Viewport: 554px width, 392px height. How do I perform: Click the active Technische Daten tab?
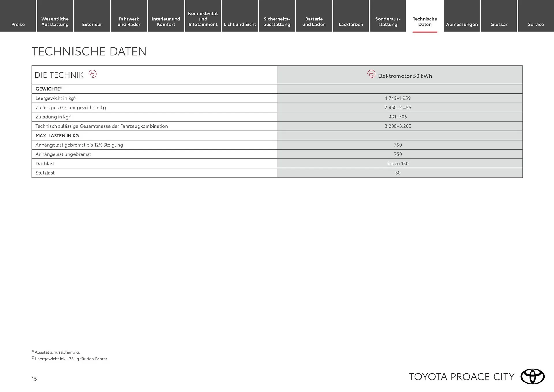click(x=425, y=21)
